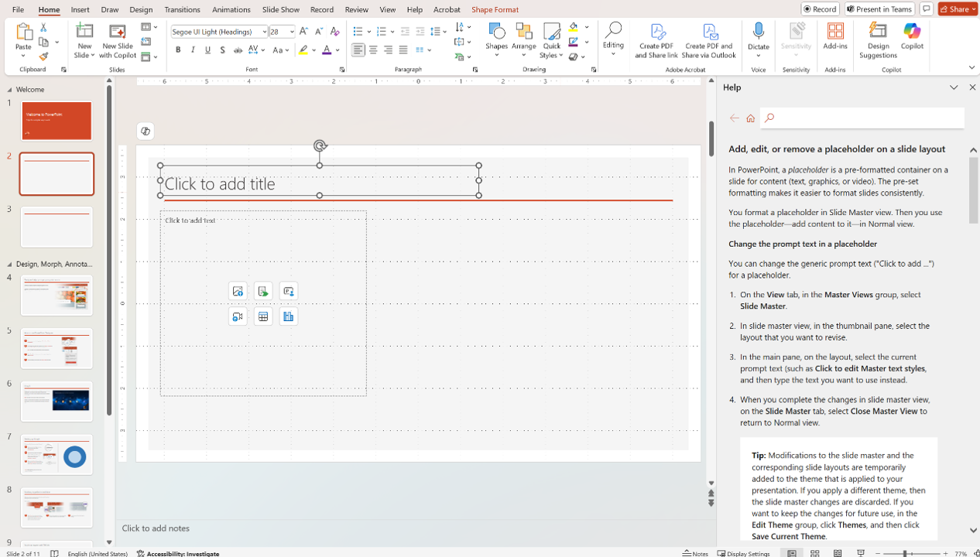Click the Present in Teams button
The width and height of the screenshot is (980, 557).
pyautogui.click(x=879, y=9)
